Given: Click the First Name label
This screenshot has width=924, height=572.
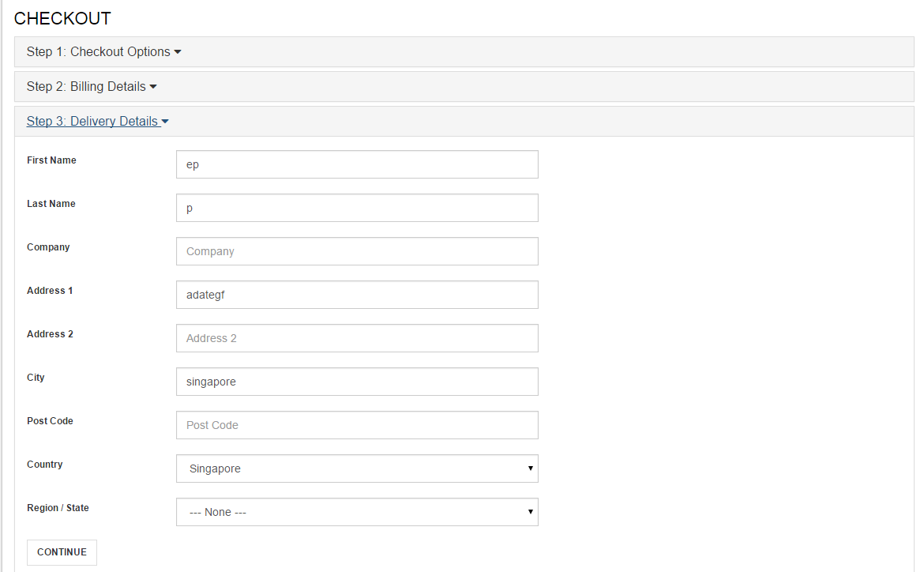Looking at the screenshot, I should point(51,160).
